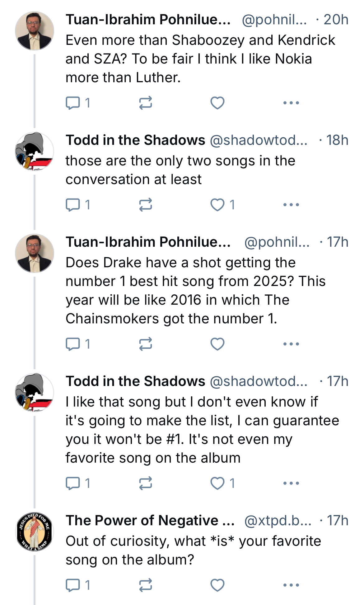
Task: Repost Todd's 'only two songs' reply
Action: [x=145, y=205]
